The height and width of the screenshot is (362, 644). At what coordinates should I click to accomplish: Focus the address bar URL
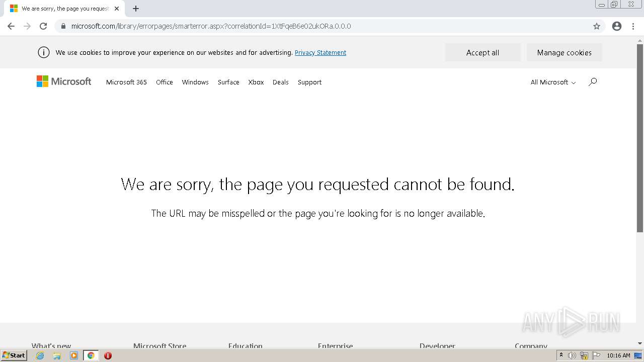(x=211, y=26)
